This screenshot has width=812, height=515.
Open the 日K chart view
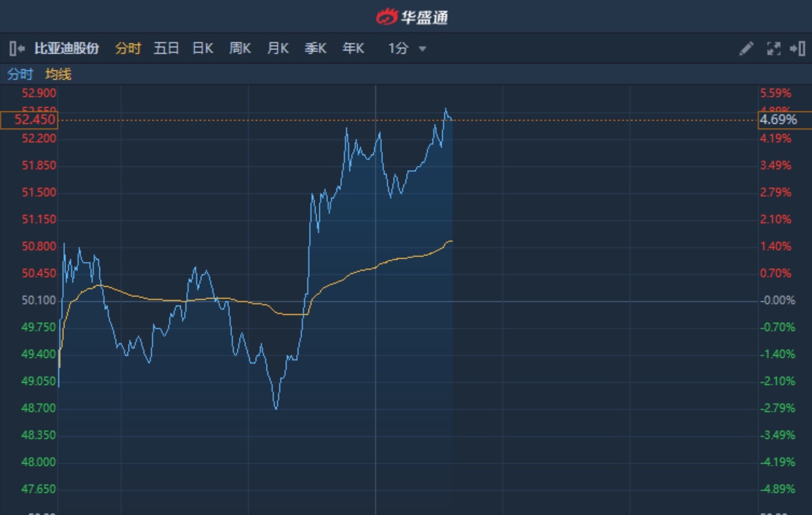[x=203, y=49]
